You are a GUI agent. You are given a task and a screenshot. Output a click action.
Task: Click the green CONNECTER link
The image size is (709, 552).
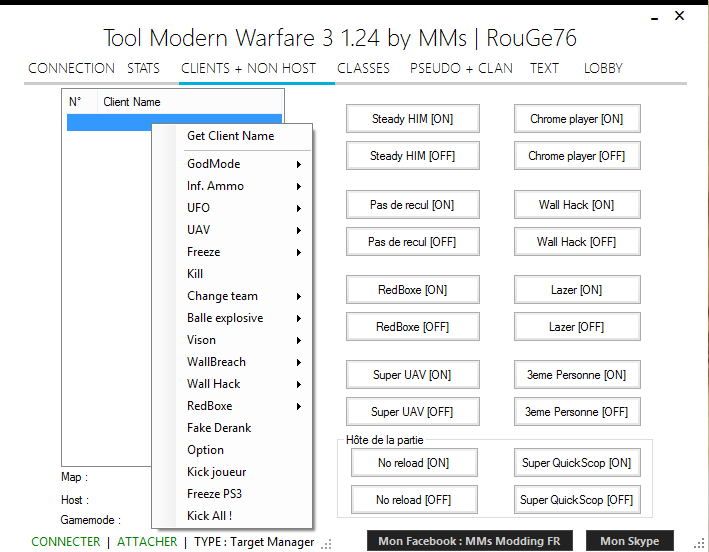coord(66,542)
